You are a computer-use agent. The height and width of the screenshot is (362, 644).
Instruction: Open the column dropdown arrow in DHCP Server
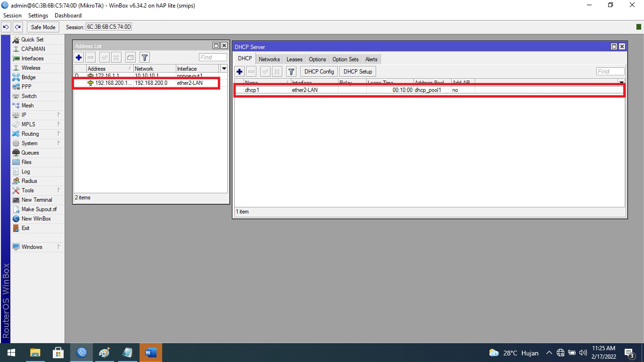pos(621,83)
